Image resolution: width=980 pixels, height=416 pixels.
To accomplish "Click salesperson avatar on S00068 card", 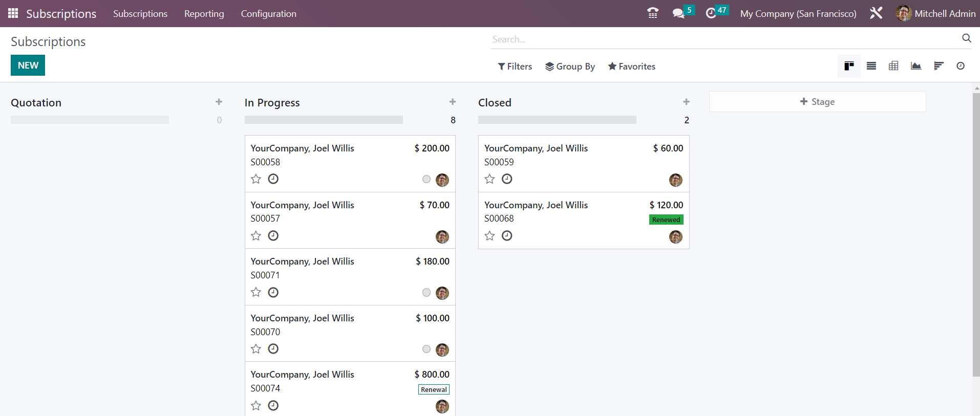I will [x=676, y=237].
